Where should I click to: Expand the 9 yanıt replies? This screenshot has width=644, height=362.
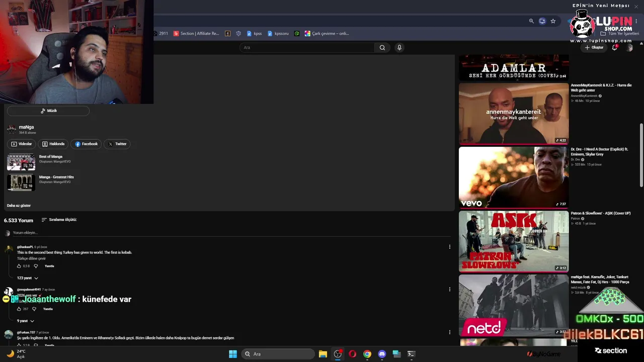[26, 321]
